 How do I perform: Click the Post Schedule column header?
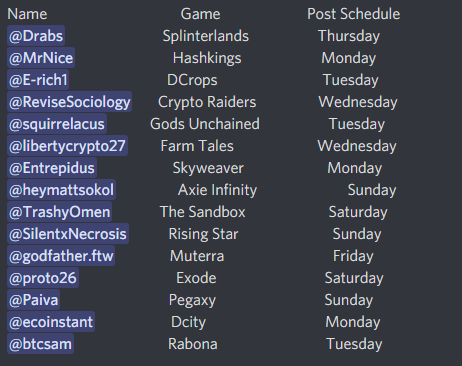[354, 14]
